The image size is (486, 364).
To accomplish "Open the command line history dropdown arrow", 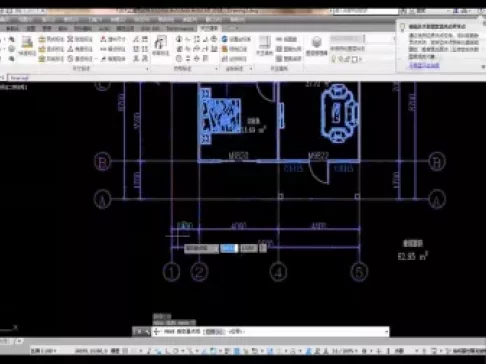I will (386, 332).
